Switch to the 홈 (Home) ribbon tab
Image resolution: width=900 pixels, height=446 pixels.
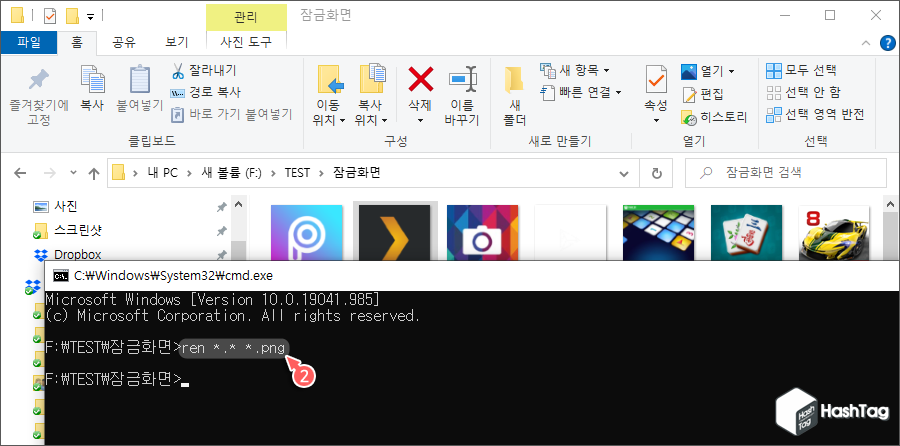[77, 42]
